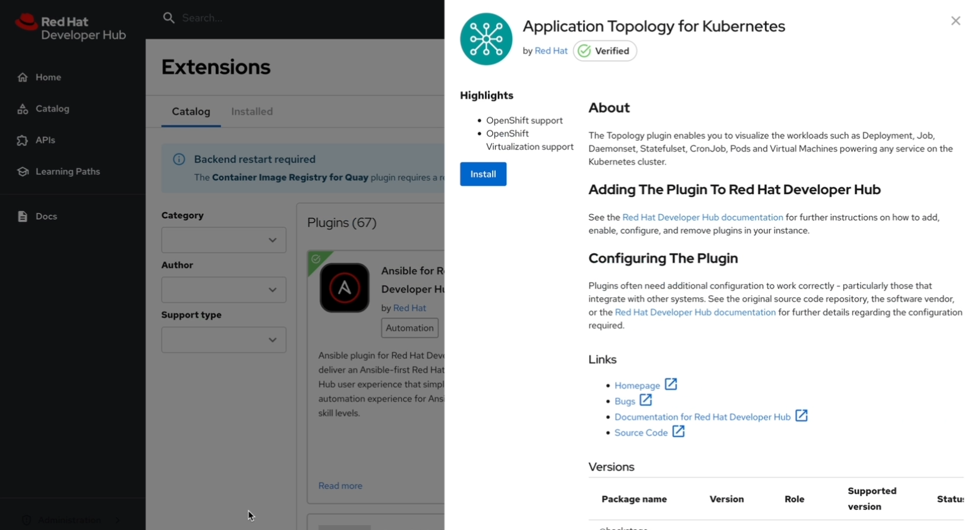Image resolution: width=980 pixels, height=530 pixels.
Task: Click the Application Topology plugin logo icon
Action: [x=486, y=39]
